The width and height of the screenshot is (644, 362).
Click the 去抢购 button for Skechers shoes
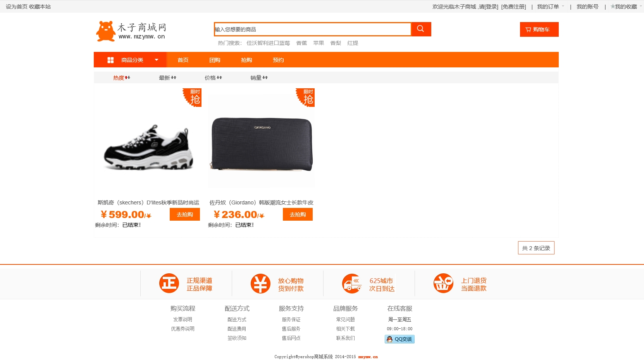[185, 214]
